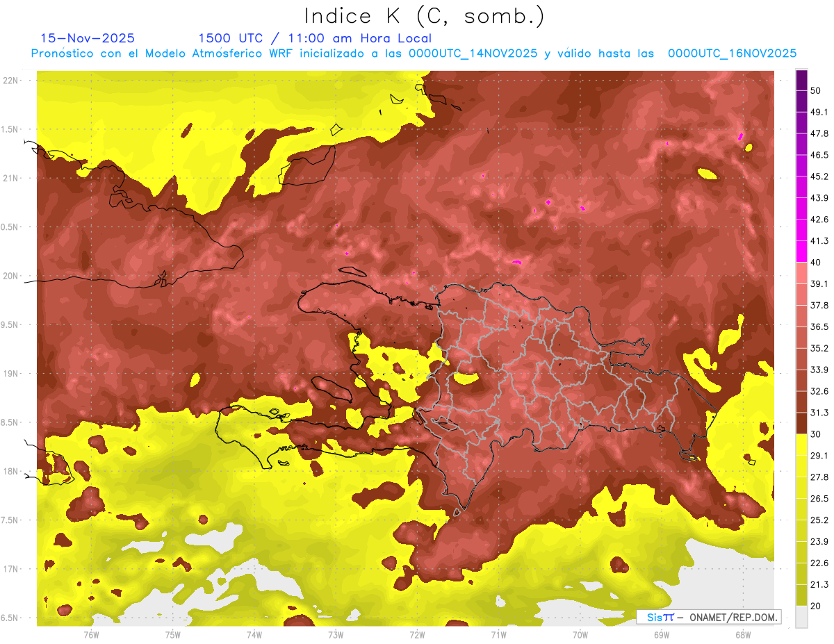Screen dimensions: 834x644
Task: Click the latitude label '9.5N'
Action: [10, 325]
